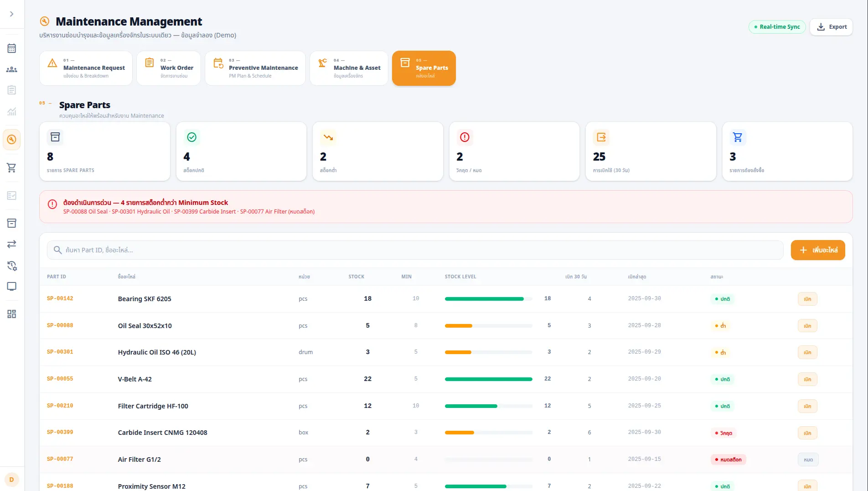The image size is (868, 491).
Task: Open the transfer arrows icon in sidebar
Action: 12,244
